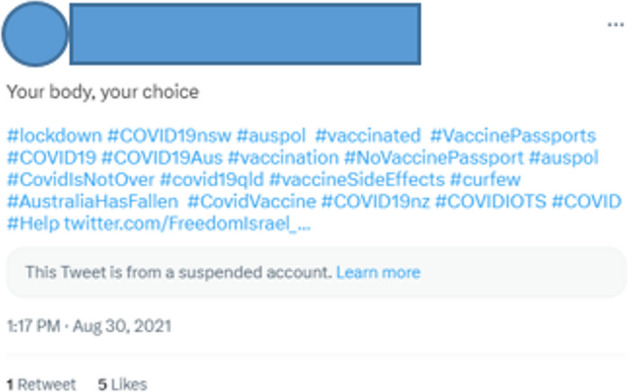
Task: Follow the twitter.com/FreedomIsrael_ link
Action: coord(187,223)
